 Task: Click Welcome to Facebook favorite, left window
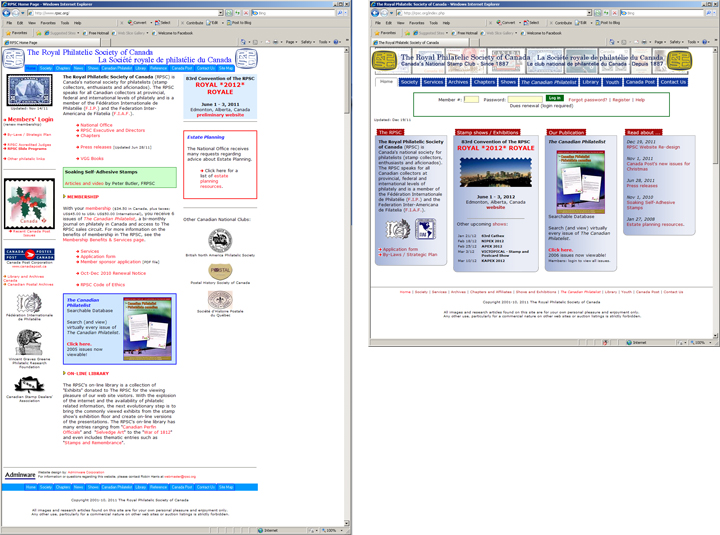173,33
